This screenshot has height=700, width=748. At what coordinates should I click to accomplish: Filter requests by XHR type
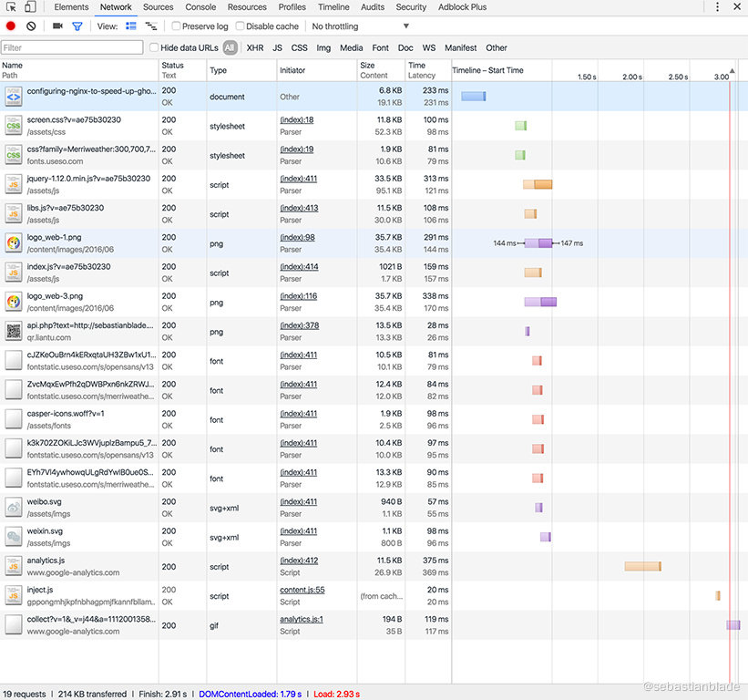coord(255,47)
